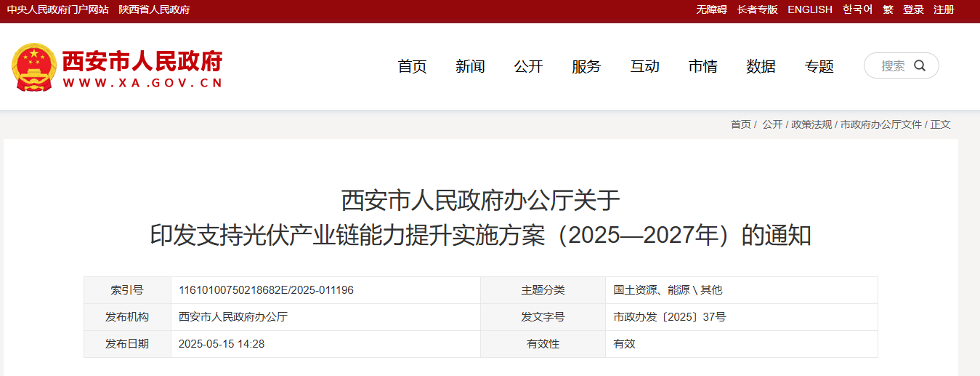Click 专题 in the navigation bar
Image resolution: width=980 pixels, height=376 pixels.
pos(819,67)
